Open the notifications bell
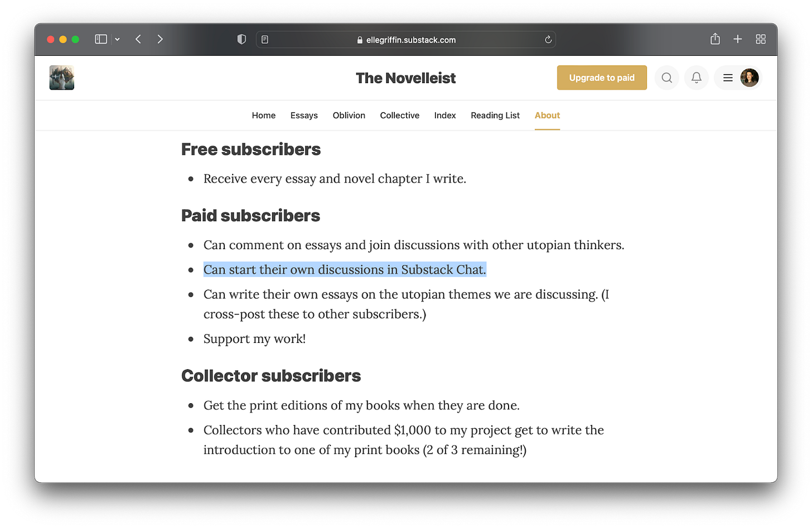This screenshot has height=528, width=812. pos(695,77)
